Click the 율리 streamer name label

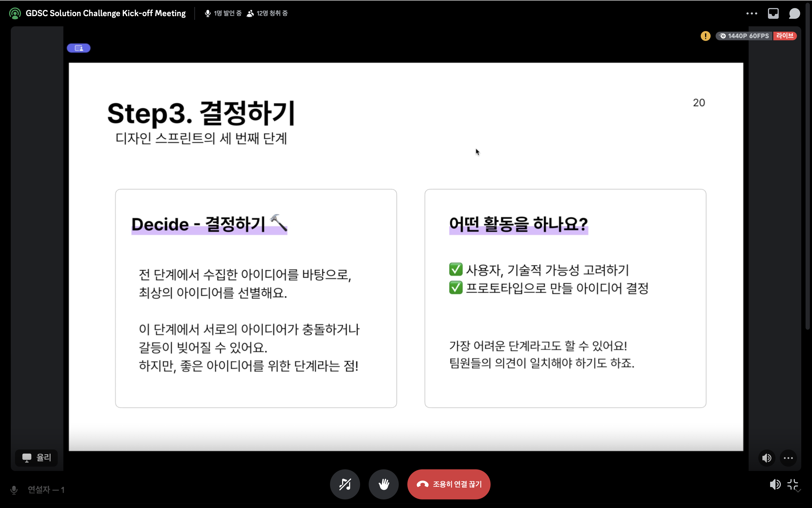[x=37, y=458]
